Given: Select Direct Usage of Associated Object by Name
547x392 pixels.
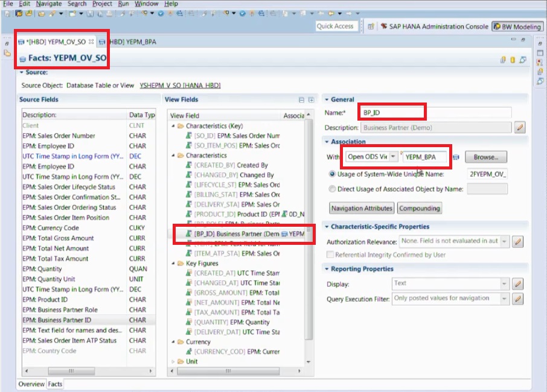Looking at the screenshot, I should (x=332, y=188).
